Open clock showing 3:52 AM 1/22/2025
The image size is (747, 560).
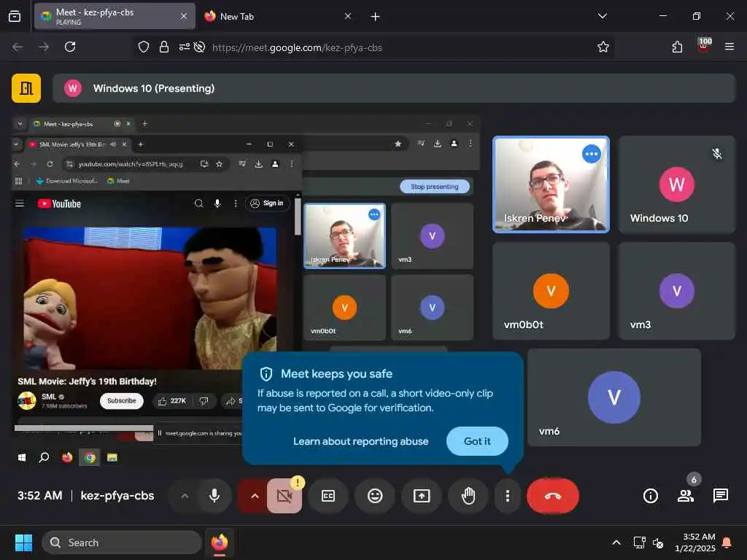click(x=694, y=542)
